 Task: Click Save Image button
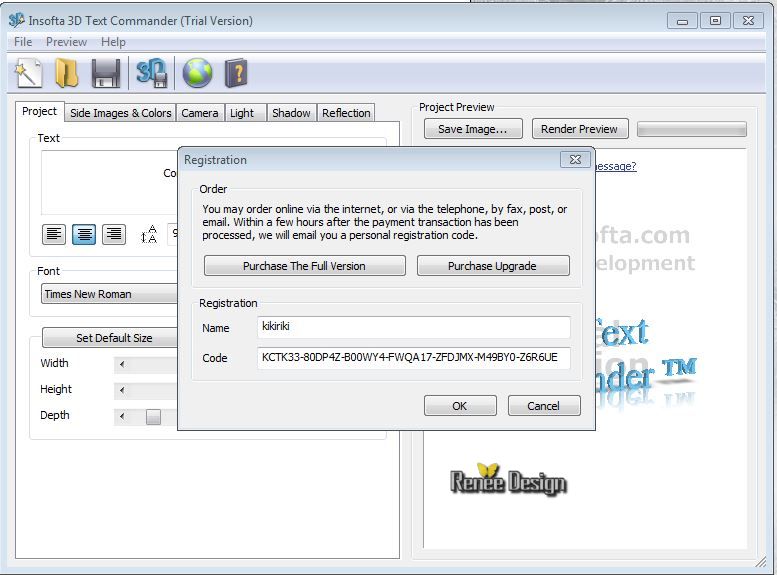pyautogui.click(x=473, y=129)
